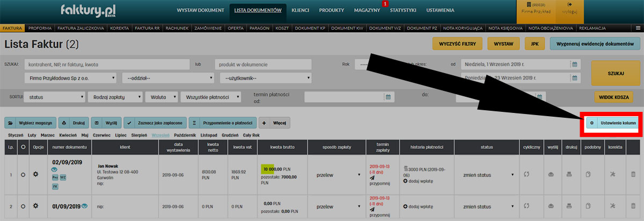
Task: Expand the 'zmień status' dropdown in row 1
Action: 488,174
